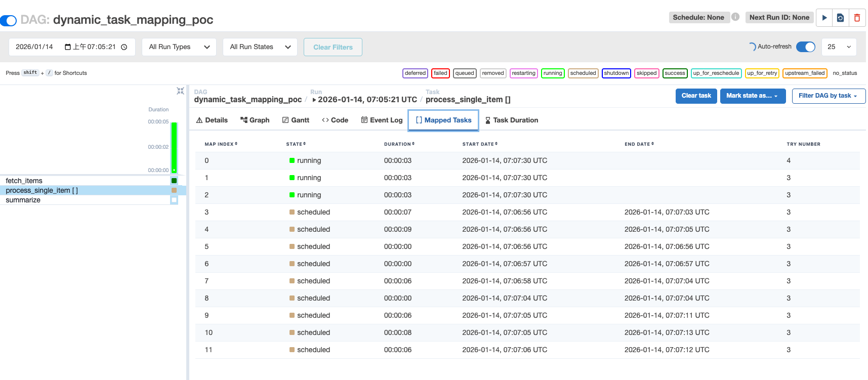The image size is (868, 380).
Task: Delete the DAG using trash icon
Action: click(x=857, y=18)
